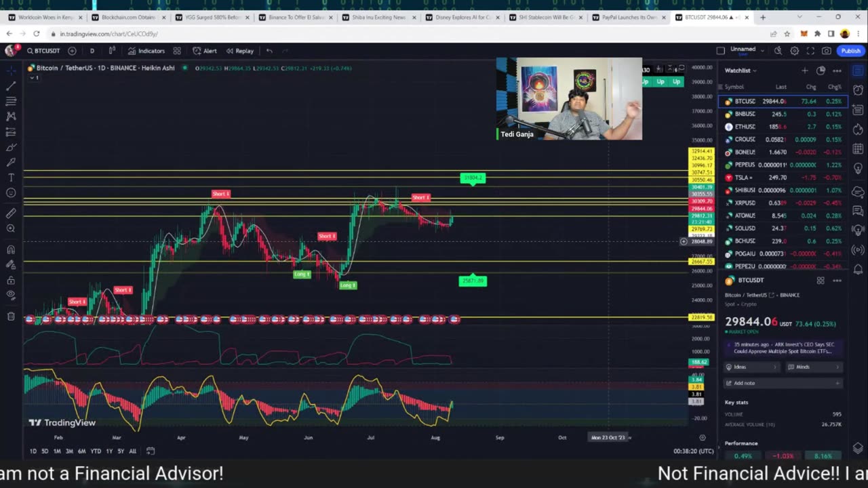868x488 pixels.
Task: Show the watchlist panel sidebar icon
Action: 858,70
